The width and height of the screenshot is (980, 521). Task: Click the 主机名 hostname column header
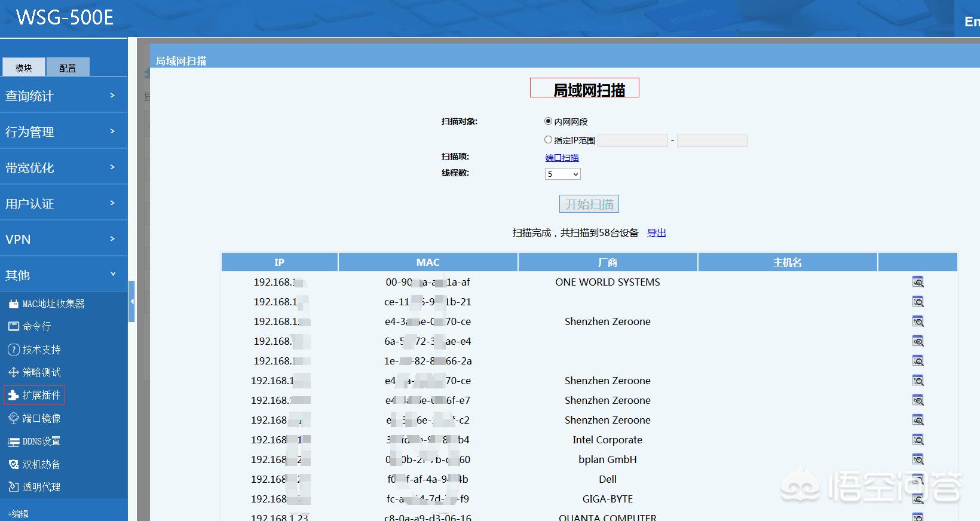(788, 262)
